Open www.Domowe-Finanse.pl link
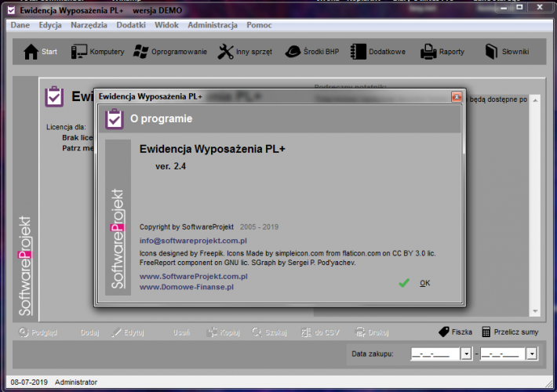Screen dimensions: 557x392 tap(187, 287)
